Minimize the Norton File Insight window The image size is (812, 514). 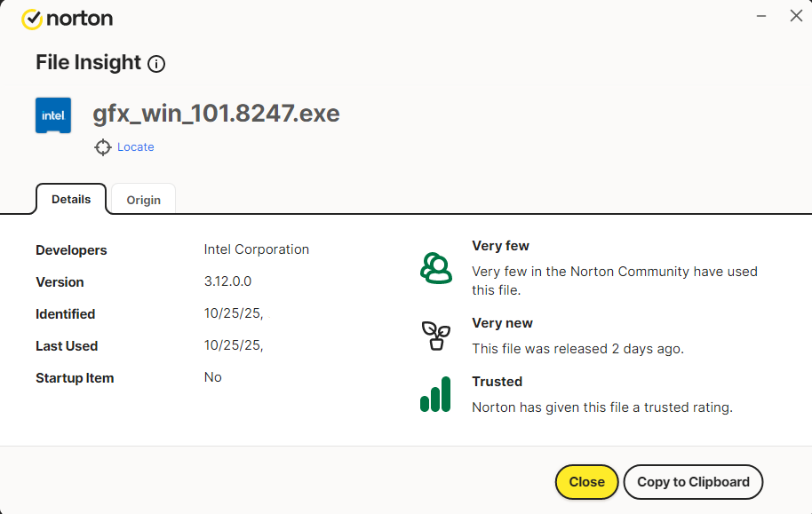pyautogui.click(x=761, y=16)
